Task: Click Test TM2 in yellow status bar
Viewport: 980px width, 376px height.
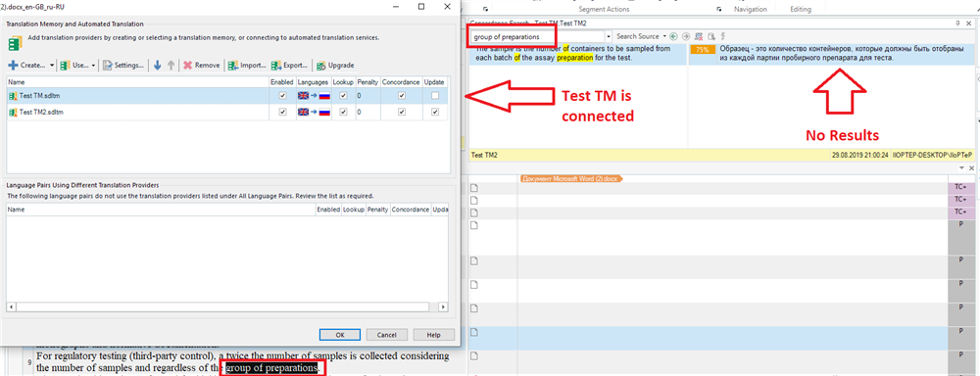Action: [485, 154]
